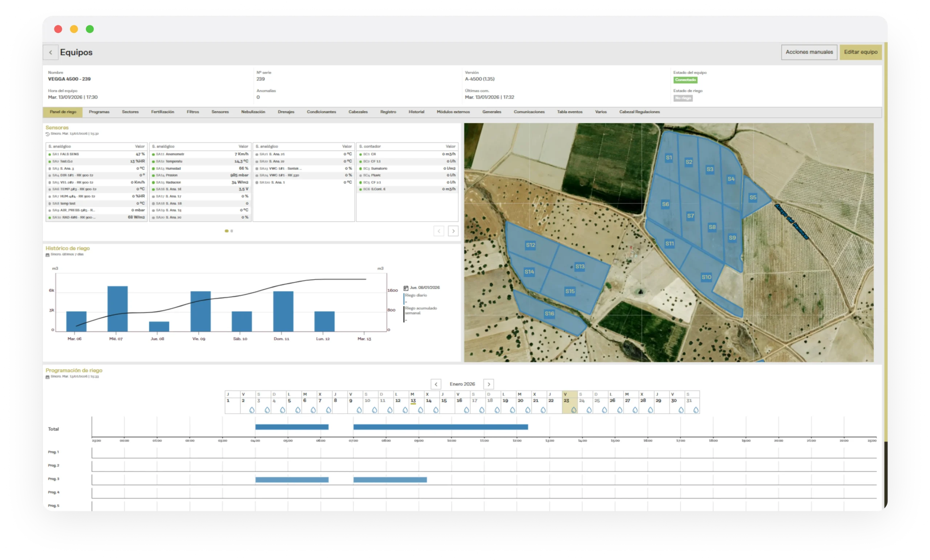Select second sensor page indicator dot
Screen dimensions: 930x560
coord(232,231)
